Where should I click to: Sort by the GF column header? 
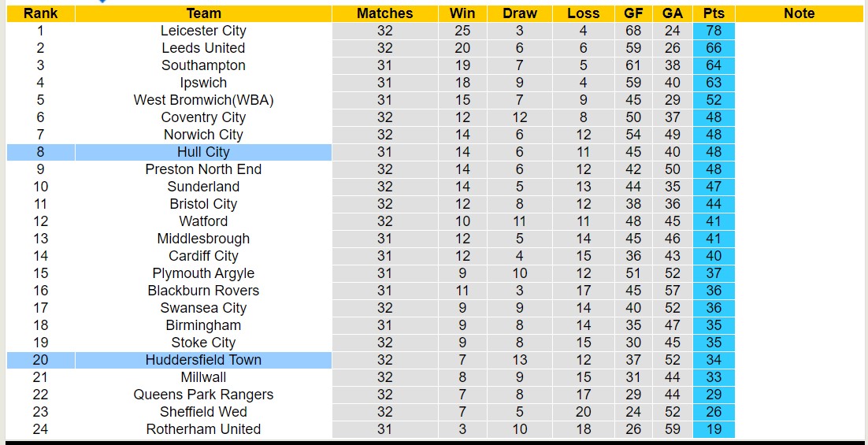pyautogui.click(x=633, y=13)
